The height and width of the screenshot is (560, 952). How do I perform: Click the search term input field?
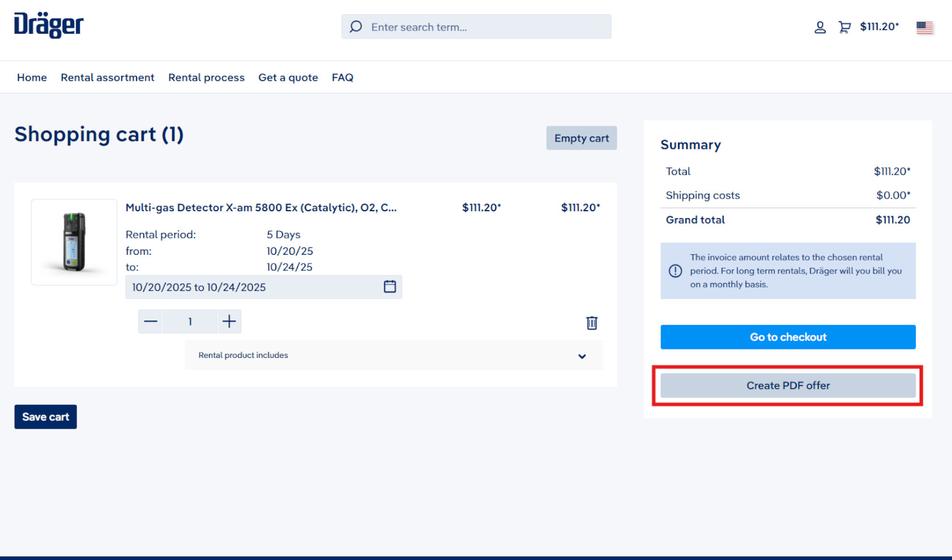click(x=487, y=27)
